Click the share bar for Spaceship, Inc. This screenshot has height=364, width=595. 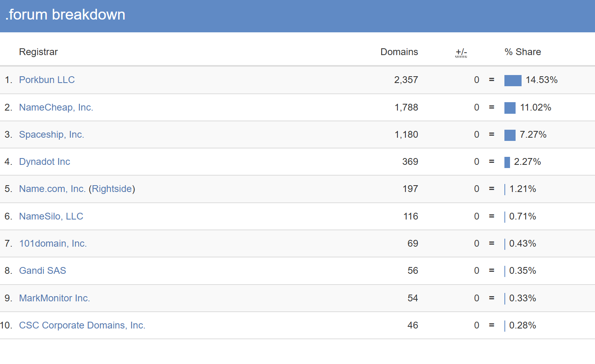tap(510, 135)
